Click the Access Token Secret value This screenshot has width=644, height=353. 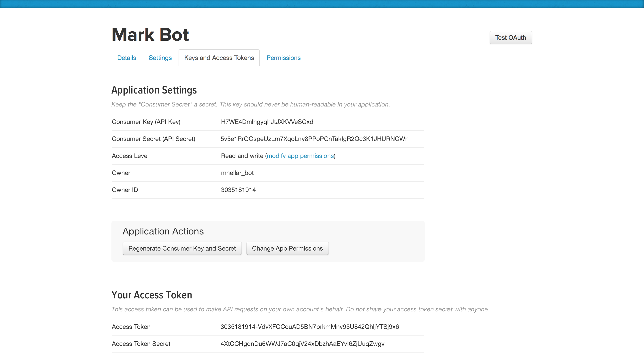click(303, 344)
